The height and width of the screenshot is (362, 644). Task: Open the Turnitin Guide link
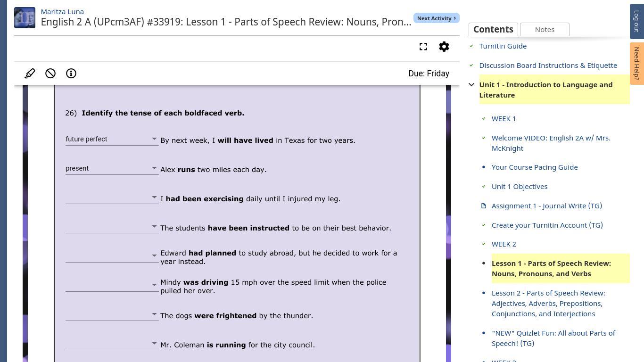click(x=503, y=46)
